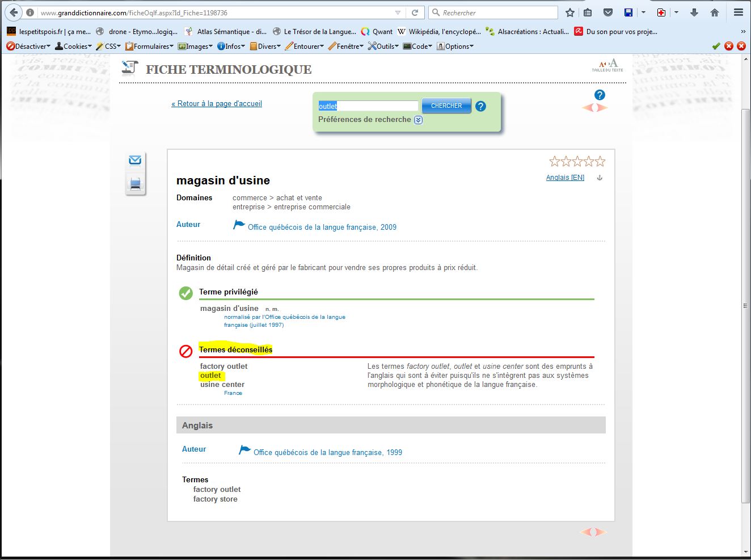Open the Images menu
751x560 pixels.
point(195,47)
